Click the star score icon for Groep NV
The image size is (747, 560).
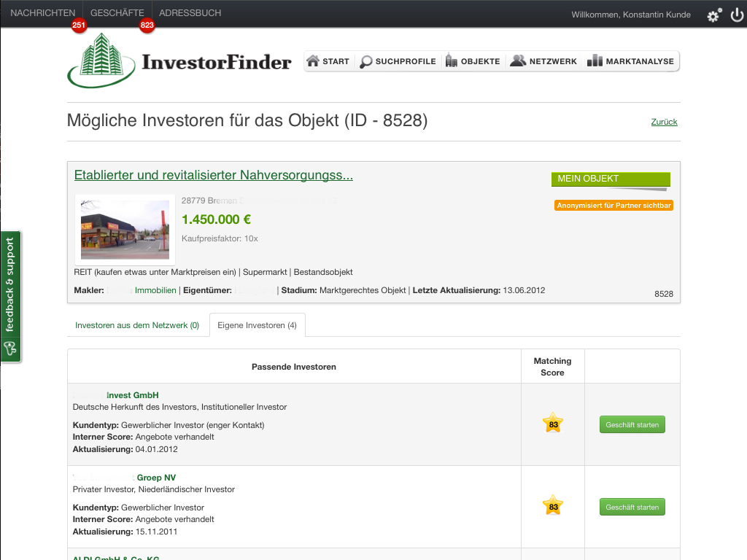(x=553, y=506)
